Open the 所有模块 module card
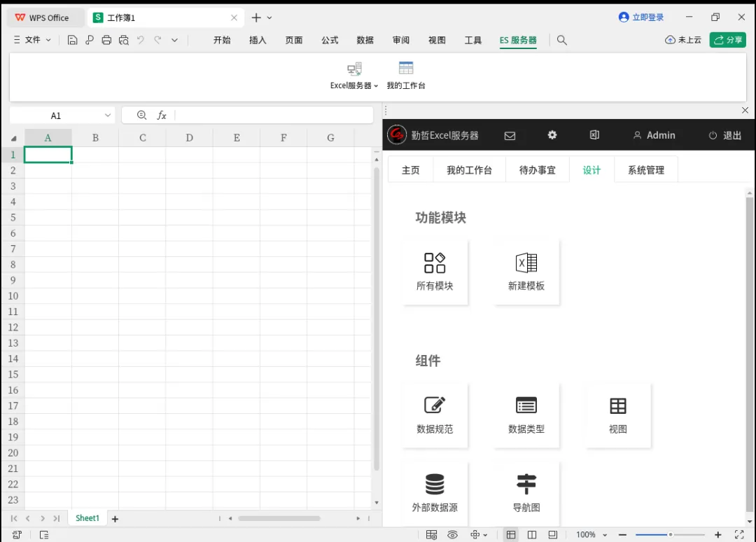 click(435, 272)
